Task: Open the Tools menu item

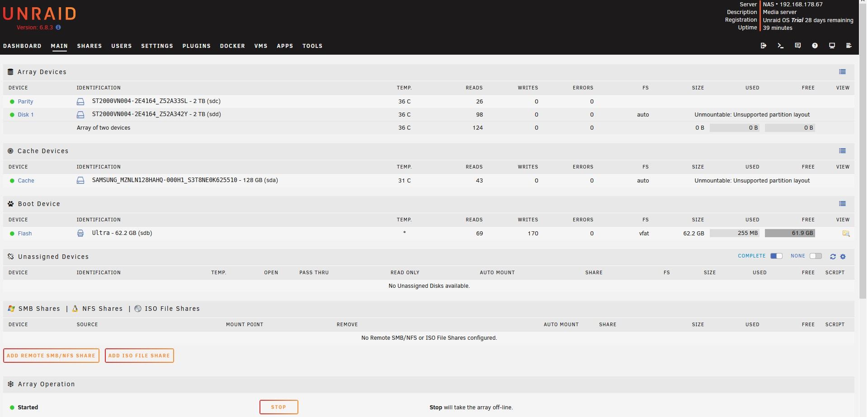Action: [x=312, y=46]
